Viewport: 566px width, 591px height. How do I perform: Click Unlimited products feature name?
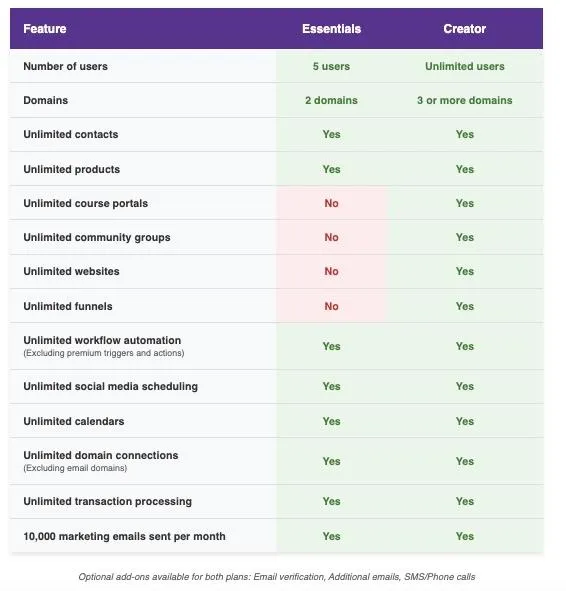(72, 169)
